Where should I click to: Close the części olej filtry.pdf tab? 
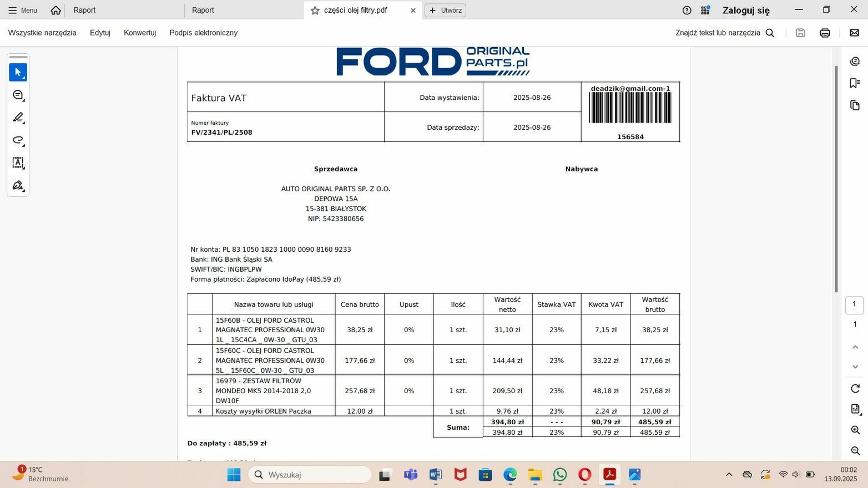(413, 11)
